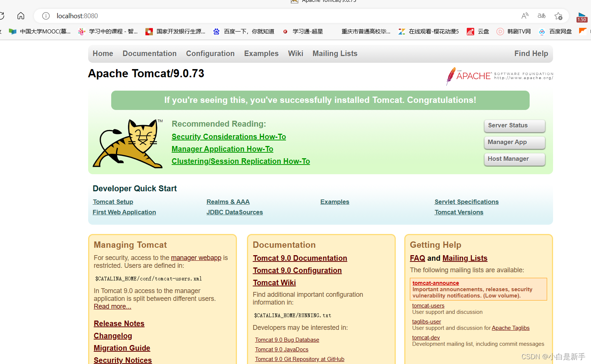
Task: Open JDBC DataSources link
Action: point(235,212)
